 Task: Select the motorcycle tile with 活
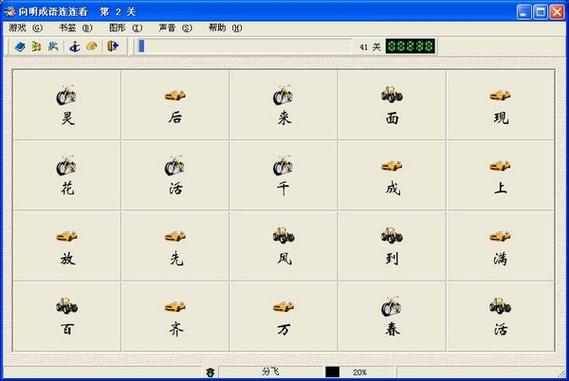(175, 175)
